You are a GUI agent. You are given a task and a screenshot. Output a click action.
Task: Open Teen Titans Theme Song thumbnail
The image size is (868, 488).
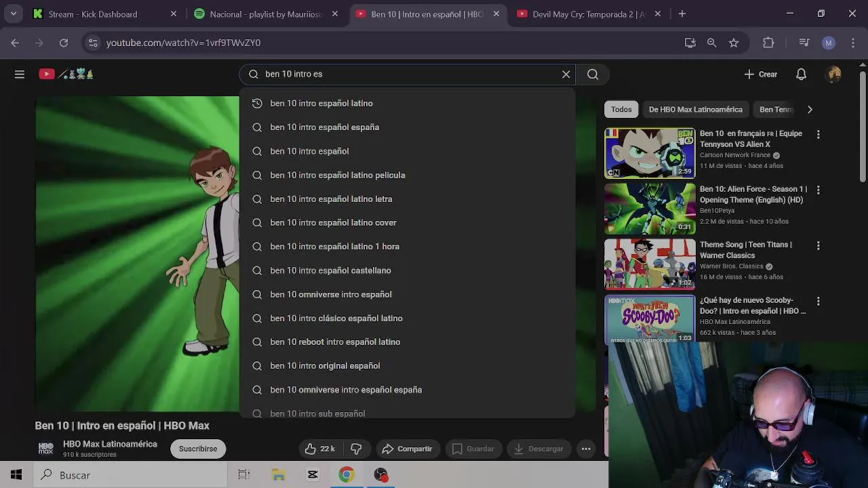click(x=650, y=264)
